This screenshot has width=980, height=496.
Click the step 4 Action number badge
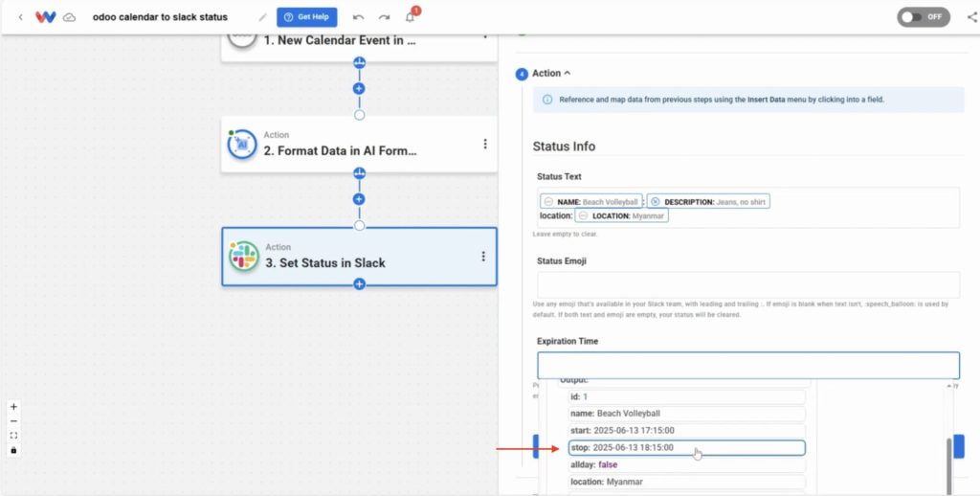coord(522,75)
